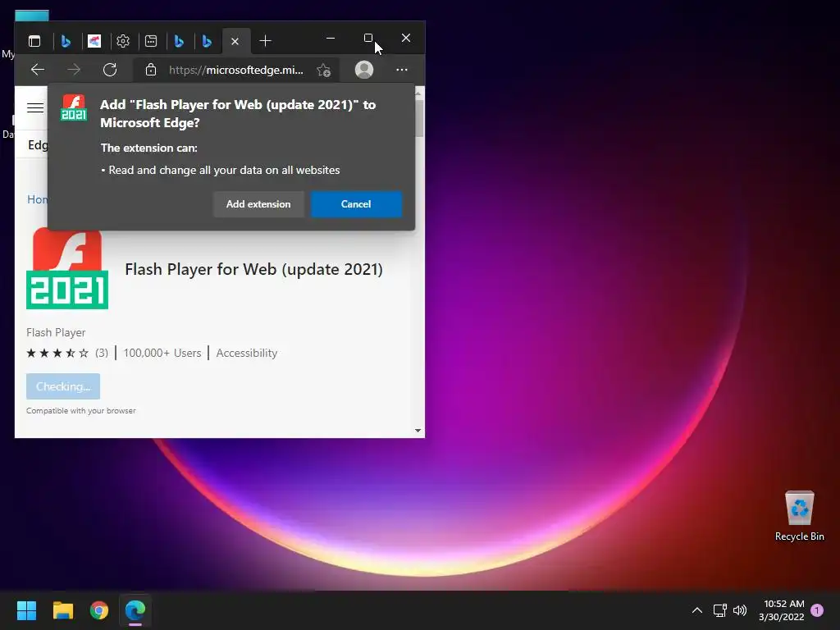Launch Google Chrome from the taskbar
Screen dimensions: 840x630
(99, 610)
